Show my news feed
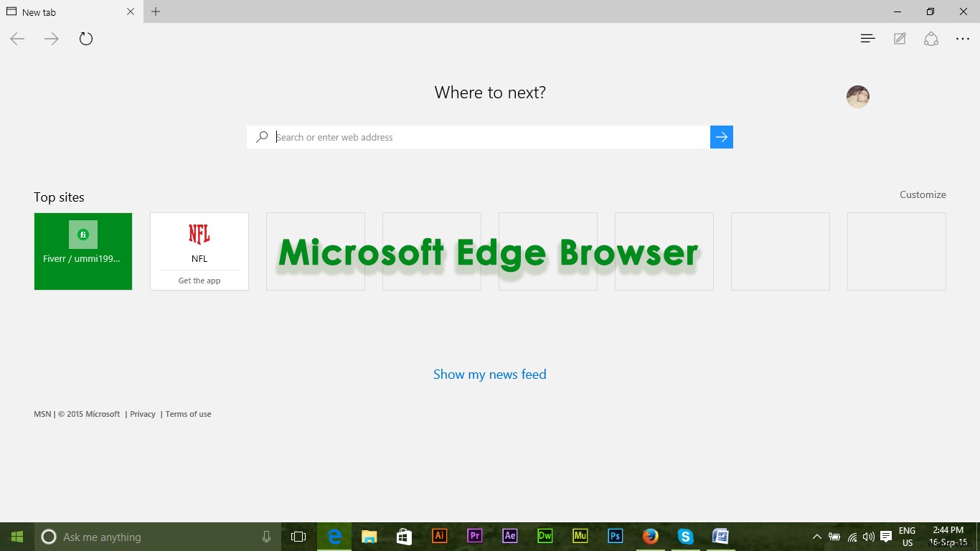The height and width of the screenshot is (551, 980). pos(489,374)
